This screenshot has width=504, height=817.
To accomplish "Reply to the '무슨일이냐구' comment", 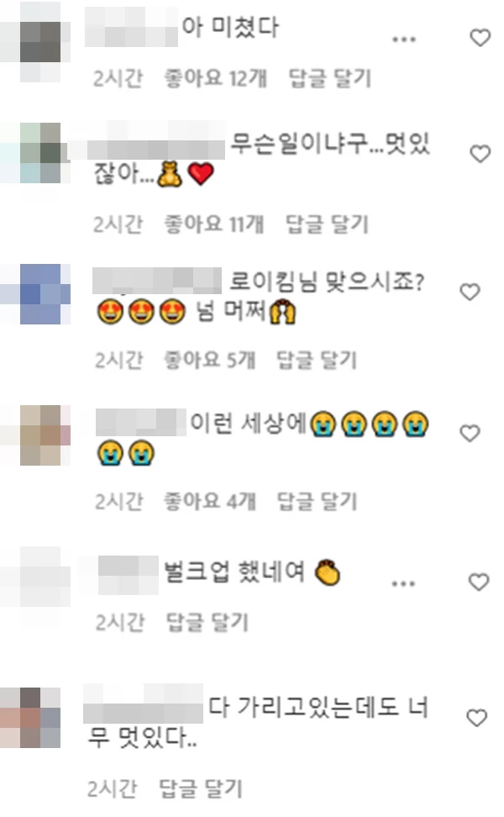I will point(328,224).
